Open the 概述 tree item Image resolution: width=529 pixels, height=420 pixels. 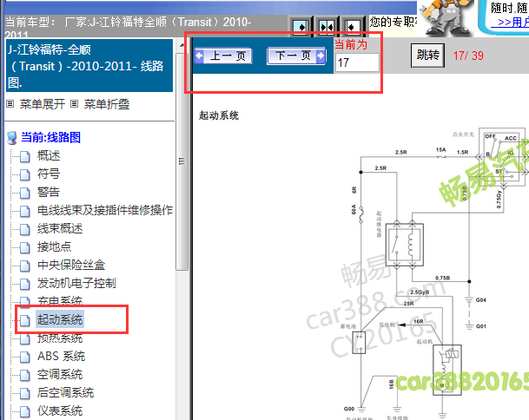[49, 155]
